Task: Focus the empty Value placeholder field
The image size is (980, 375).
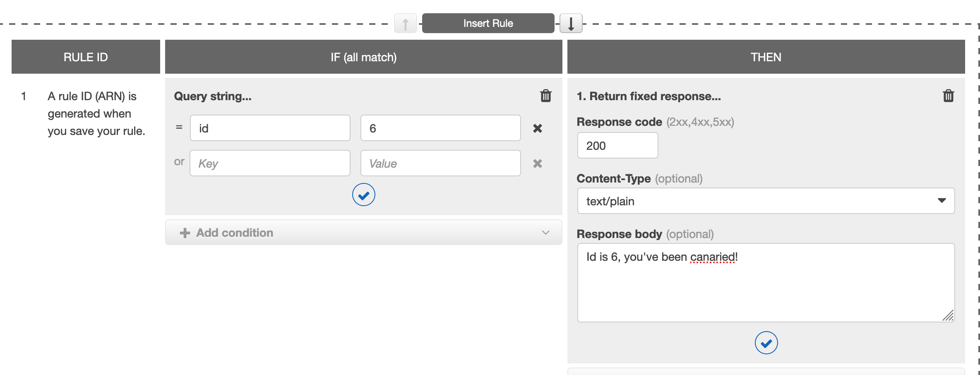Action: coord(440,163)
